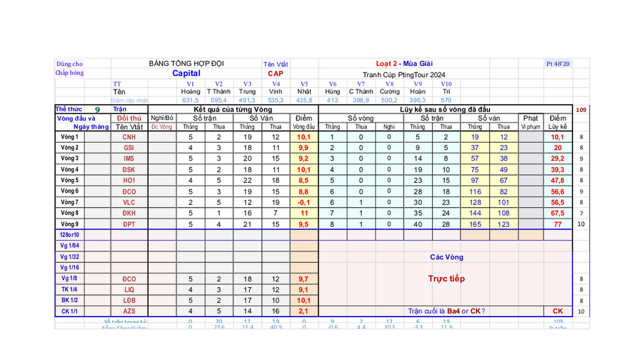Click opponent cell "ĐPT" in Vòng 9
This screenshot has width=644, height=338.
129,224
